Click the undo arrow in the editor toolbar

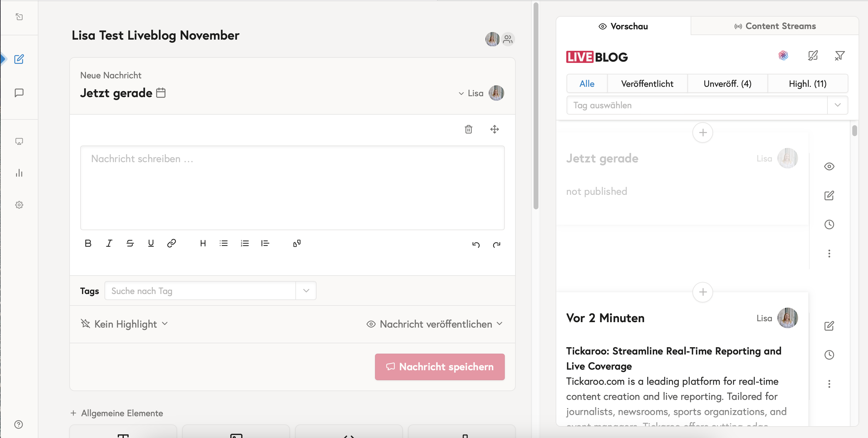[476, 244]
